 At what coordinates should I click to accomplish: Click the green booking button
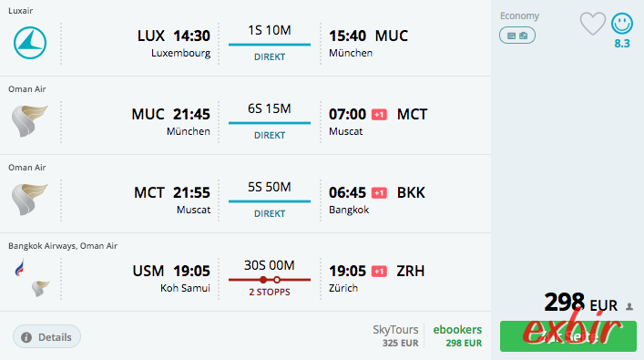click(568, 336)
